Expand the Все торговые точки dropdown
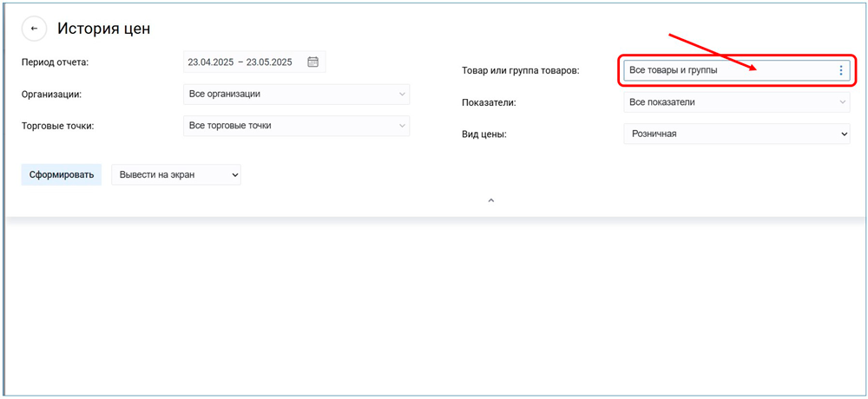This screenshot has width=868, height=399. pyautogui.click(x=296, y=126)
